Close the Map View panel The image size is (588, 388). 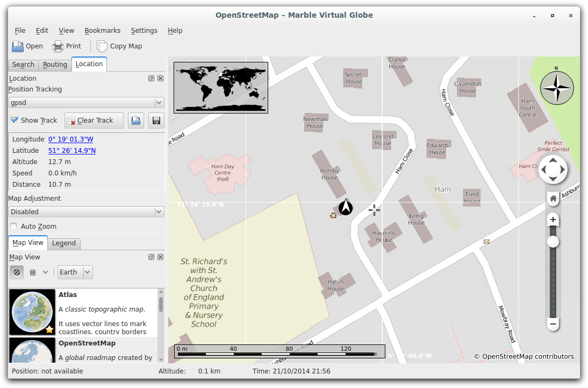coord(161,257)
